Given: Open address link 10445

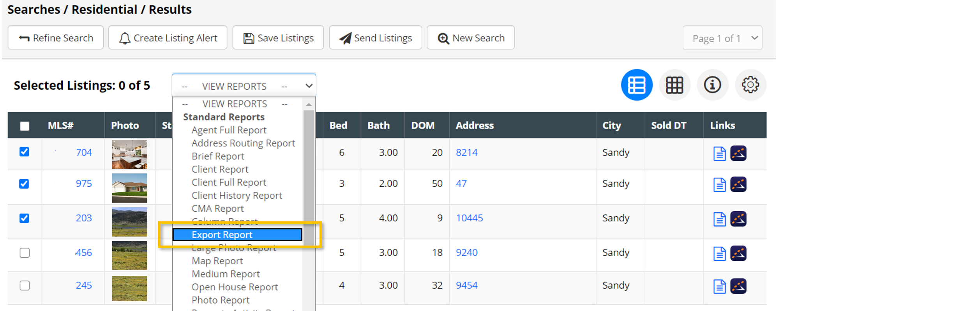Looking at the screenshot, I should pos(469,218).
